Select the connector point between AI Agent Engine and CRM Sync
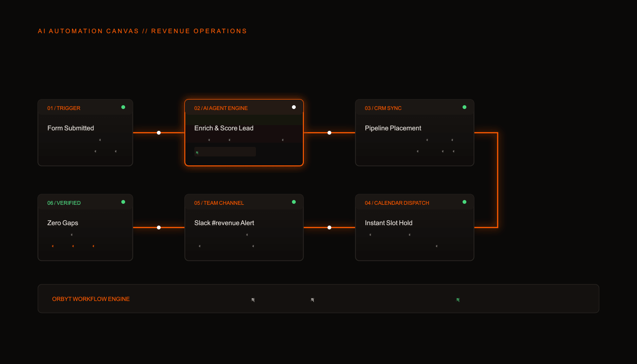 [329, 133]
